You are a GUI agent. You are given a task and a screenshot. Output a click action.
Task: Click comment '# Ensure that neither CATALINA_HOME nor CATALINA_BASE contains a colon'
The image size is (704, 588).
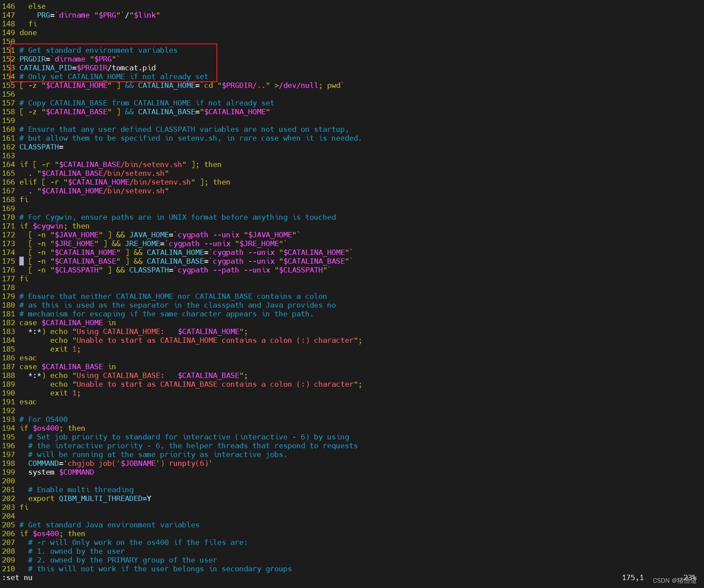tap(173, 296)
